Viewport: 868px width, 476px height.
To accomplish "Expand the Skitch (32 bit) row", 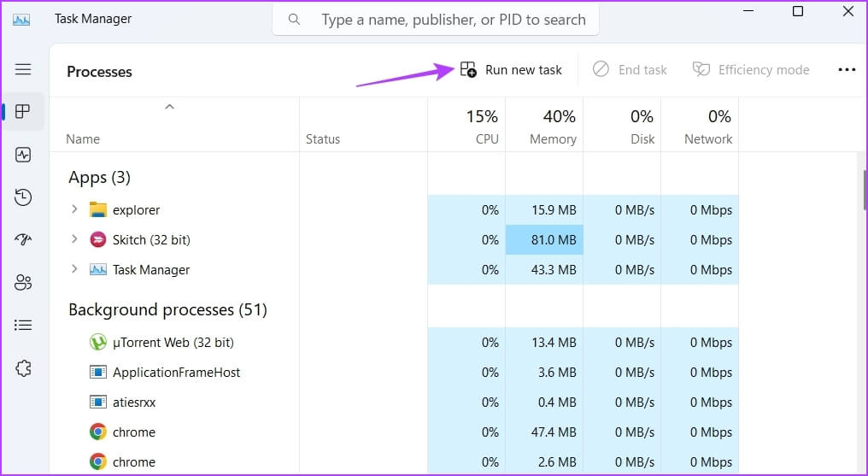I will [x=74, y=239].
